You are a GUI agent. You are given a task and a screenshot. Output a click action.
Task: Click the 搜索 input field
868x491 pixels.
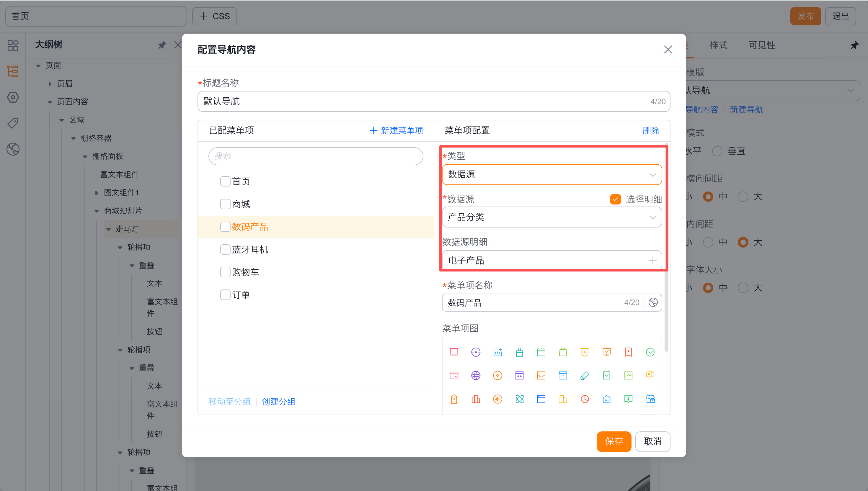315,156
